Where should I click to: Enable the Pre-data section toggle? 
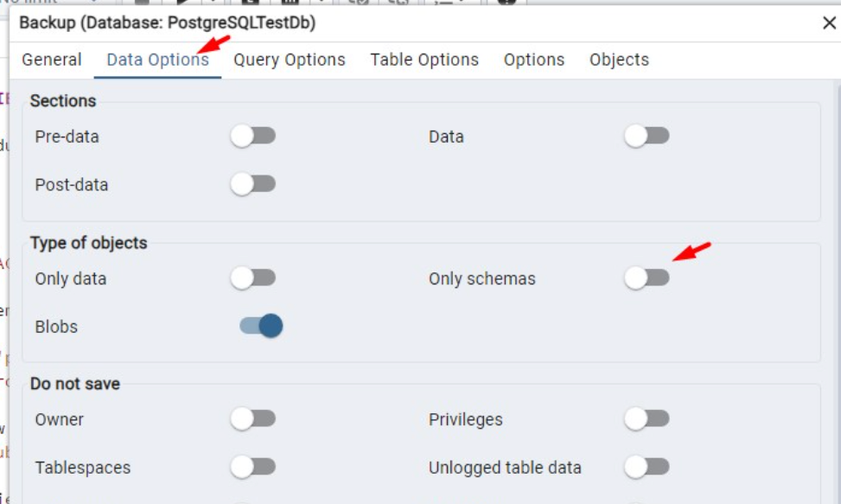pos(253,136)
